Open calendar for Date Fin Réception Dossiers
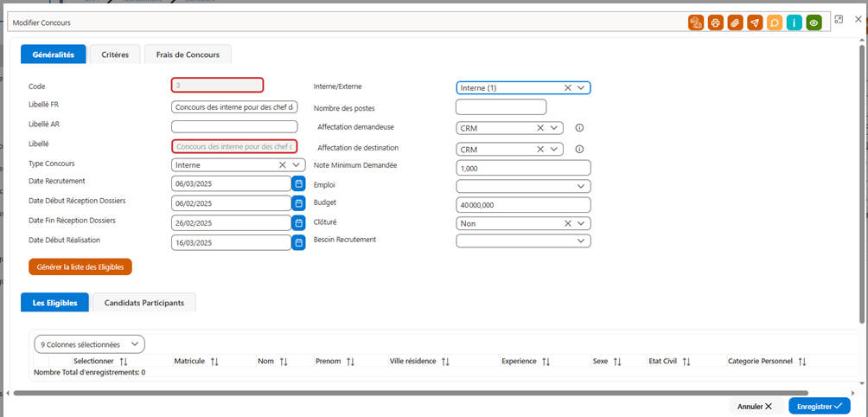The height and width of the screenshot is (417, 868). click(298, 223)
